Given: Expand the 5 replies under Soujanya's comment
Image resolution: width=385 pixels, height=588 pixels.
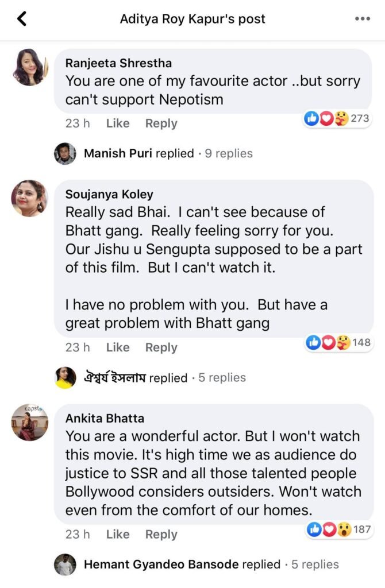Looking at the screenshot, I should [222, 378].
